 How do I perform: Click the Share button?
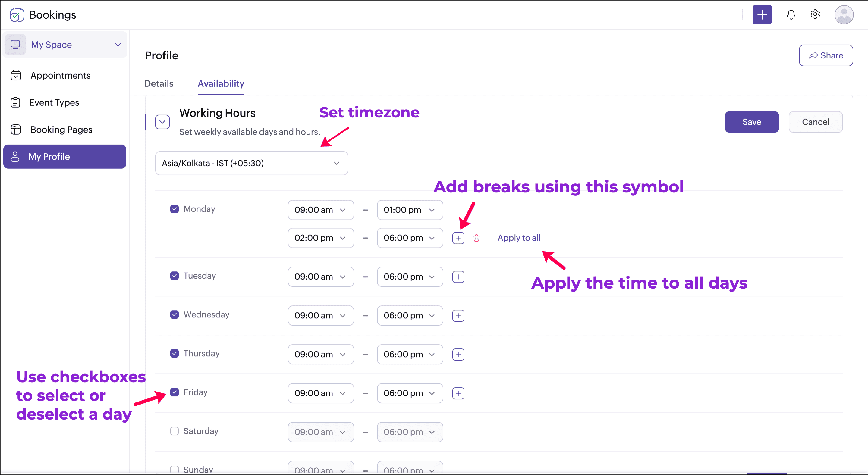coord(826,55)
